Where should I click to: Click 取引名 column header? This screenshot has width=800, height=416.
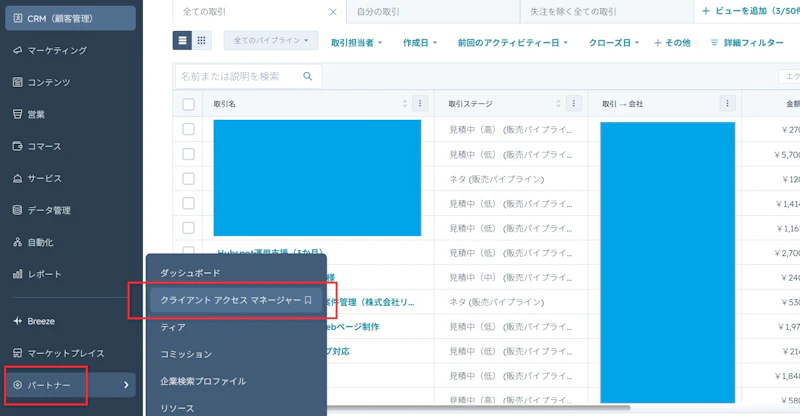tap(224, 104)
